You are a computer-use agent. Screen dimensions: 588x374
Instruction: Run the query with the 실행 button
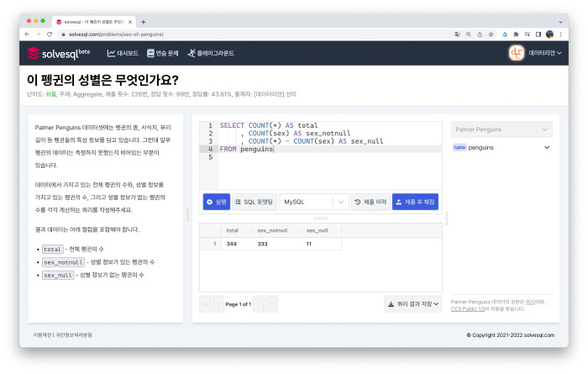tap(217, 202)
